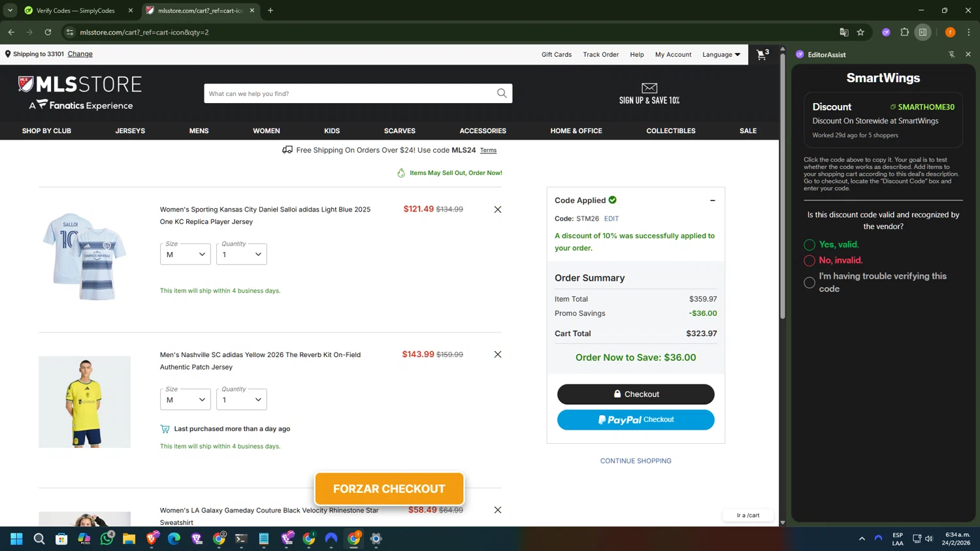
Task: Open the Sale menu
Action: (x=748, y=131)
